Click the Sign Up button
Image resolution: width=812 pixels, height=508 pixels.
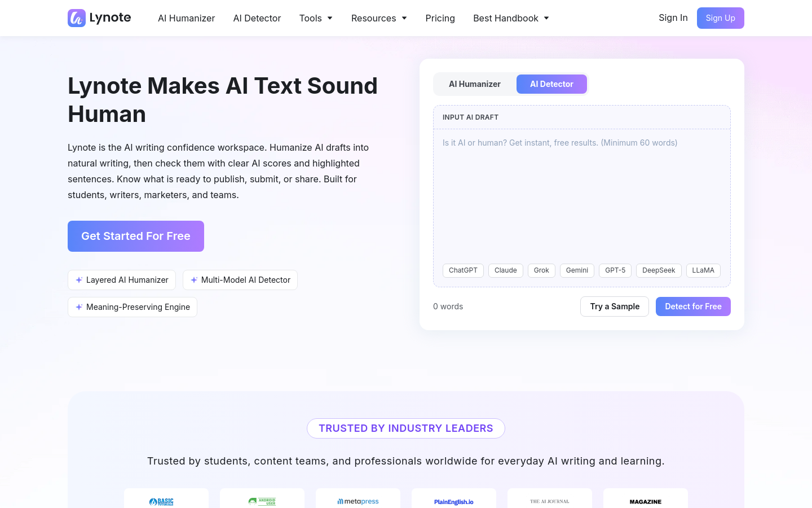[x=721, y=18]
